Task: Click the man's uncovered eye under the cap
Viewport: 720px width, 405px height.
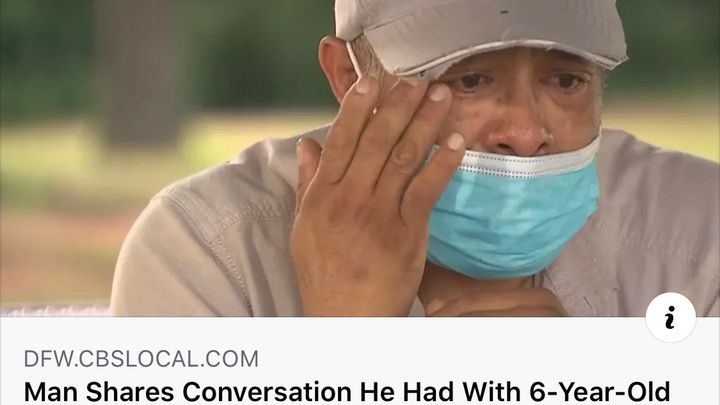Action: [x=566, y=83]
